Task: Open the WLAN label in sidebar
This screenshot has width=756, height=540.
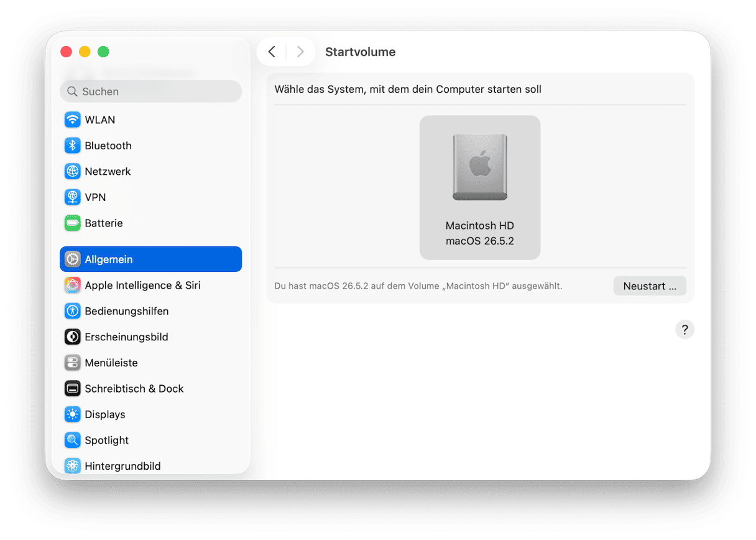Action: (x=100, y=119)
